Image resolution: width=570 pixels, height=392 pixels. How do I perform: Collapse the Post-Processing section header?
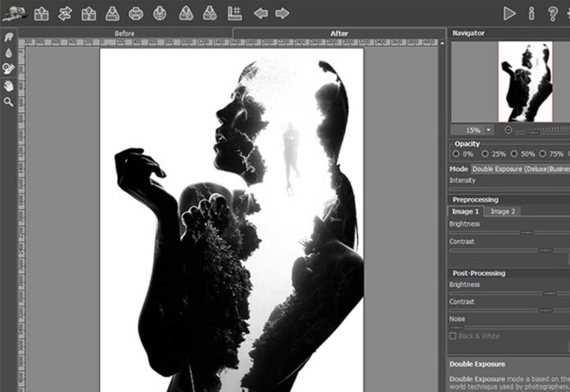coord(478,273)
